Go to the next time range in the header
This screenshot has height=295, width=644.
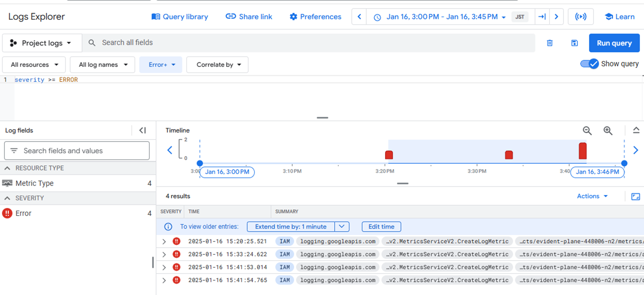pos(557,17)
